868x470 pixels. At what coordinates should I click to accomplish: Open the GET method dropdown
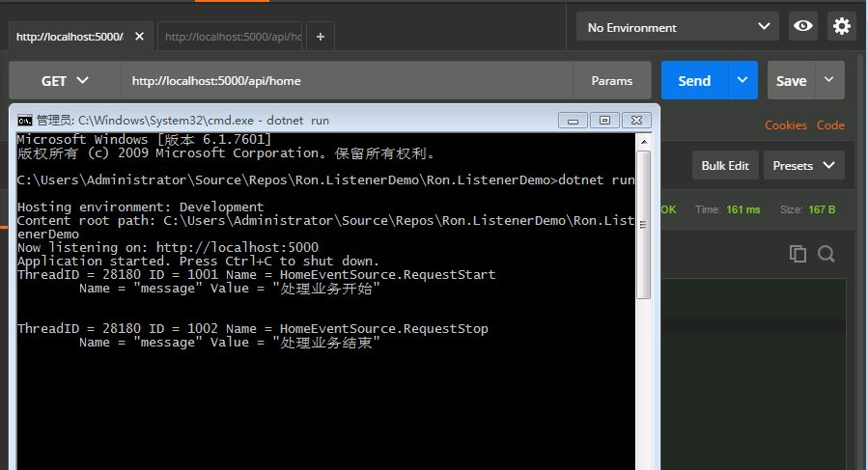pos(65,81)
